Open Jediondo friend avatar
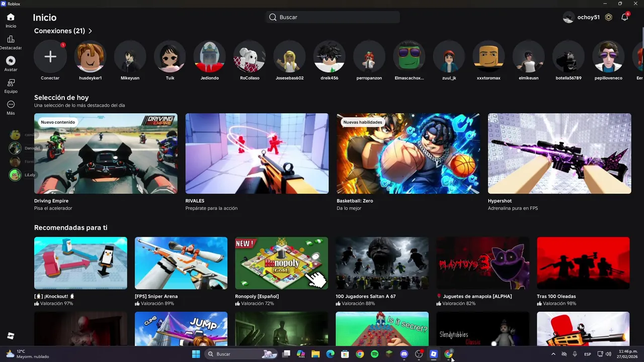644x362 pixels. (210, 57)
